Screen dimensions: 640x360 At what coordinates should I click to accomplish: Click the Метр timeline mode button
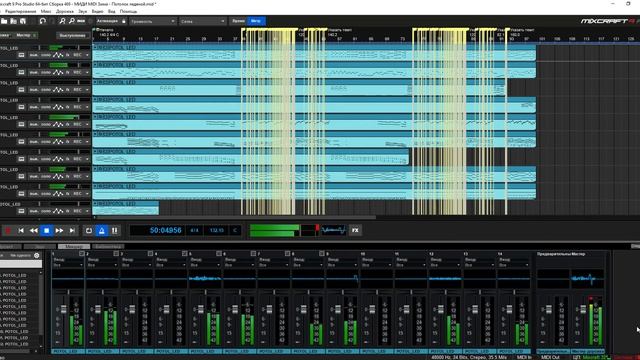point(256,21)
